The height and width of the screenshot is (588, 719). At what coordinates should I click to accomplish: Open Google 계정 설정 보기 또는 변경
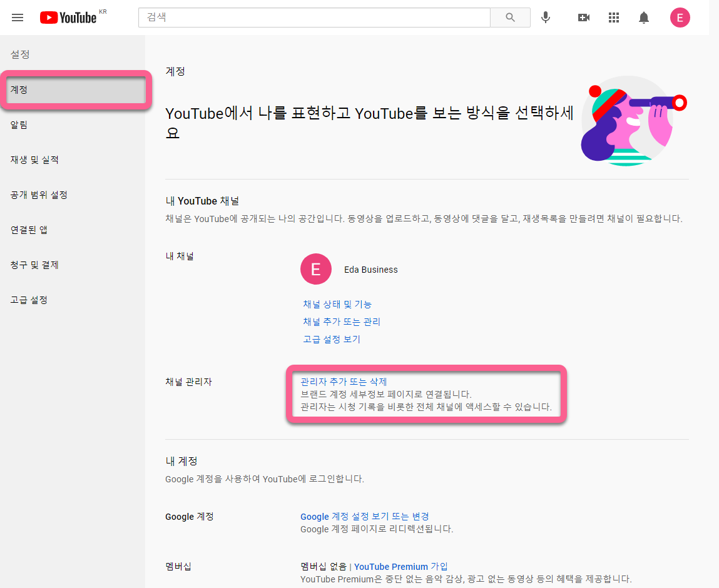365,517
